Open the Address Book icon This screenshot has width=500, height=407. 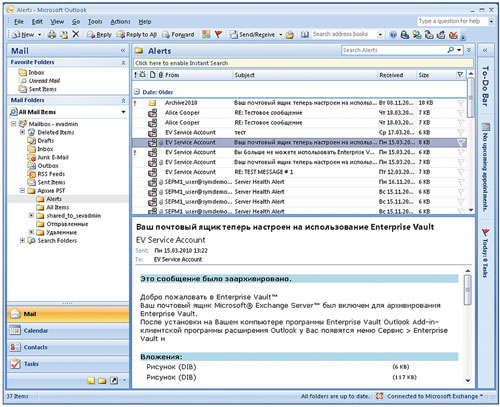(x=305, y=34)
